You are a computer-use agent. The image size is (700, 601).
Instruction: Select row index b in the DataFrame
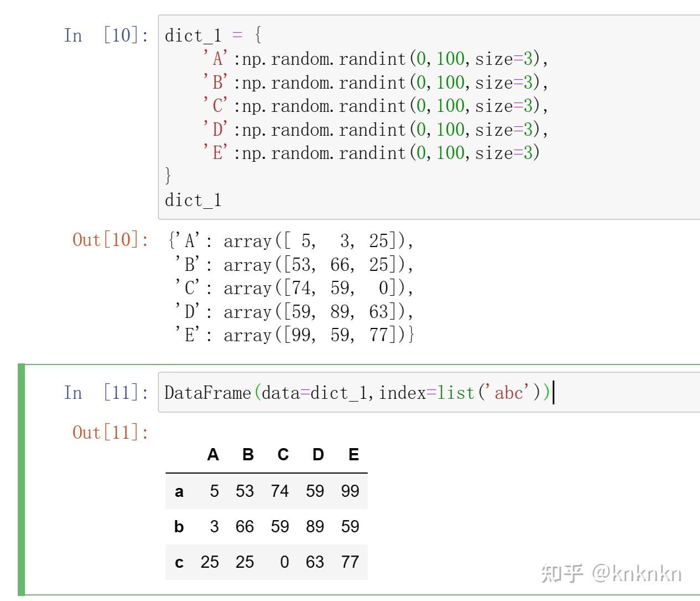179,526
